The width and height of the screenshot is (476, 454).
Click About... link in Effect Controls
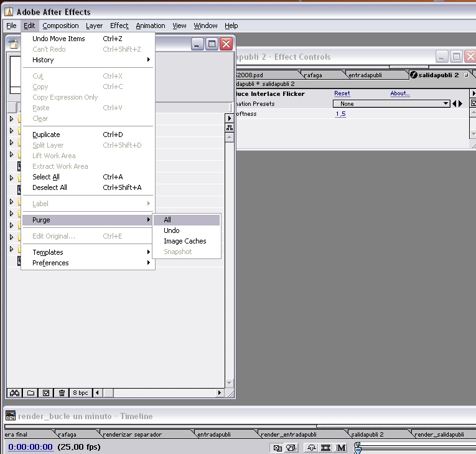400,93
